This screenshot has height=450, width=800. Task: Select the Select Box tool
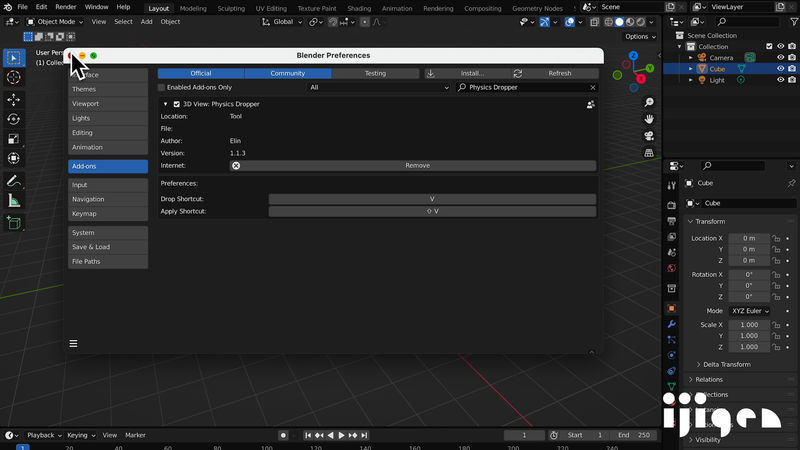click(x=14, y=58)
